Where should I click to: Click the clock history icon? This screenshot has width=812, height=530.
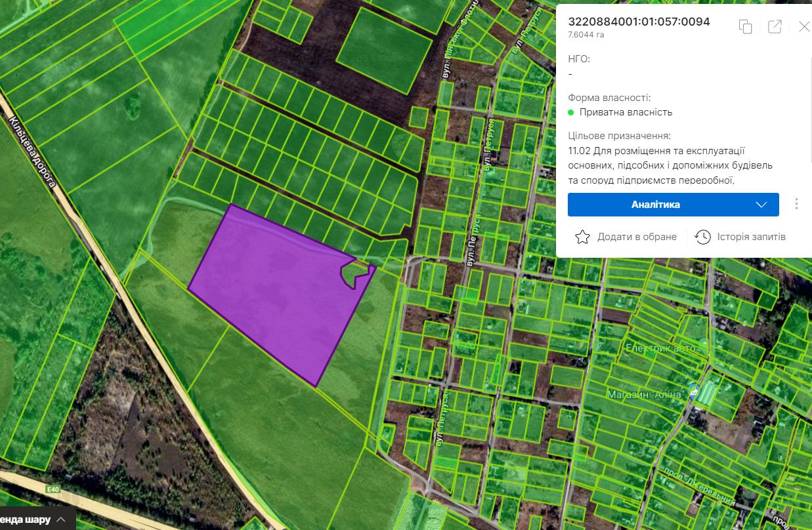coord(702,237)
